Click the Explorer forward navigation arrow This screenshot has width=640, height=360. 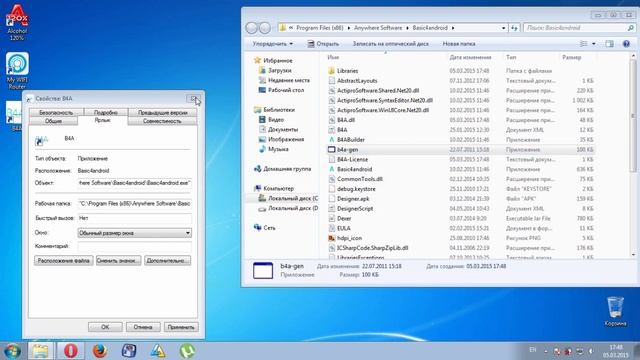(x=265, y=28)
